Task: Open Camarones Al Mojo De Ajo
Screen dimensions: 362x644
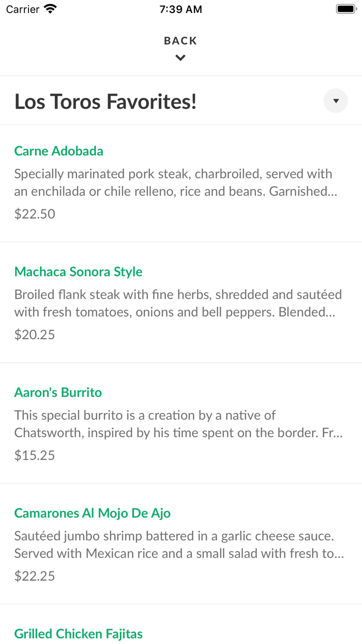Action: pyautogui.click(x=181, y=544)
